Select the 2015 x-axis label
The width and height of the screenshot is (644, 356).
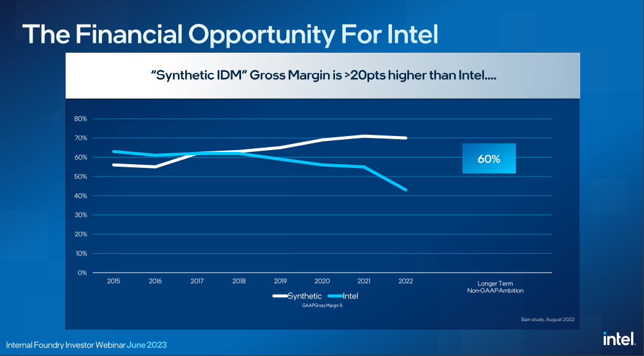113,281
